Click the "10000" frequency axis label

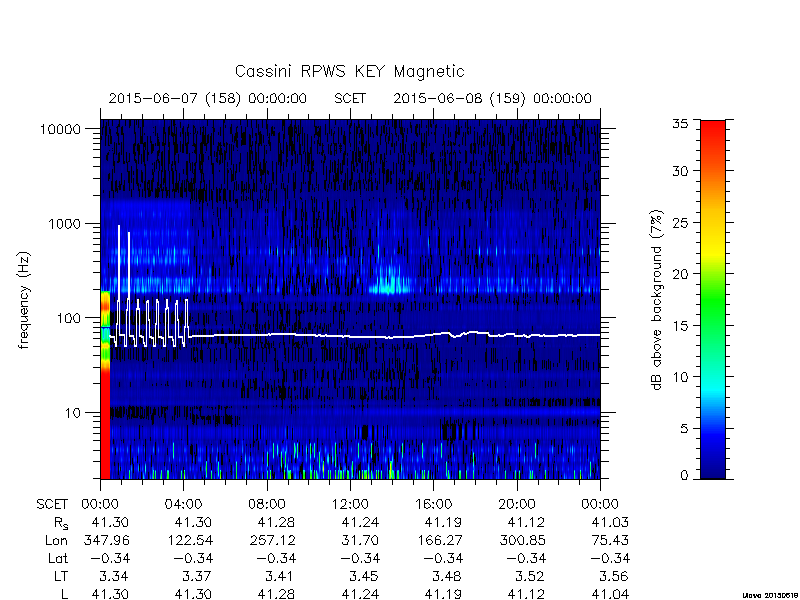(60, 130)
